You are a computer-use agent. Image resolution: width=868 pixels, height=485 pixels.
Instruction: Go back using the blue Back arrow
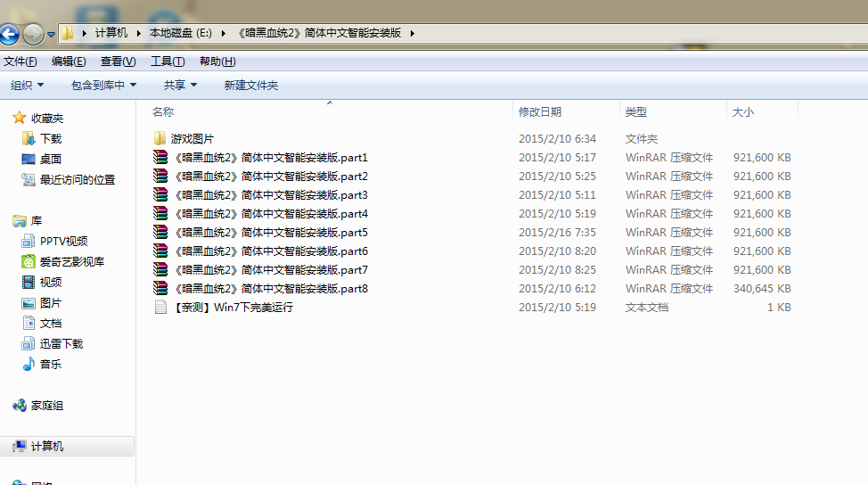(9, 35)
